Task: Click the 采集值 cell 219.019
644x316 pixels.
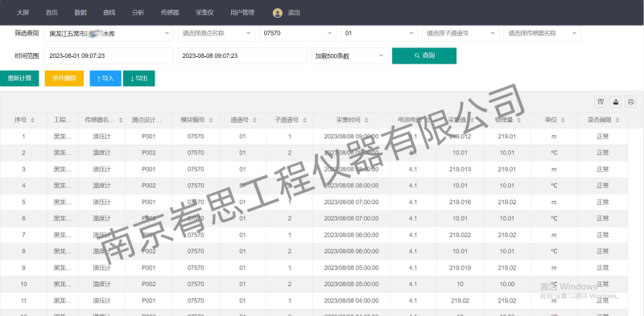Action: 460,268
